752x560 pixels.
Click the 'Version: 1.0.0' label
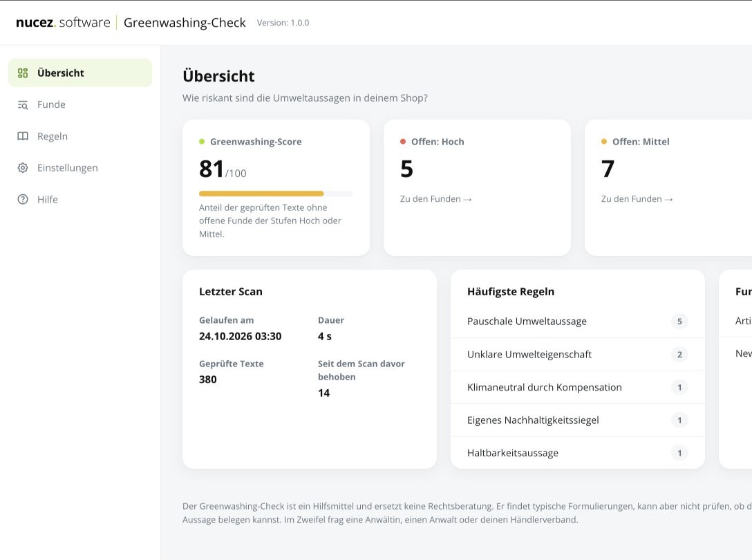[x=283, y=23]
